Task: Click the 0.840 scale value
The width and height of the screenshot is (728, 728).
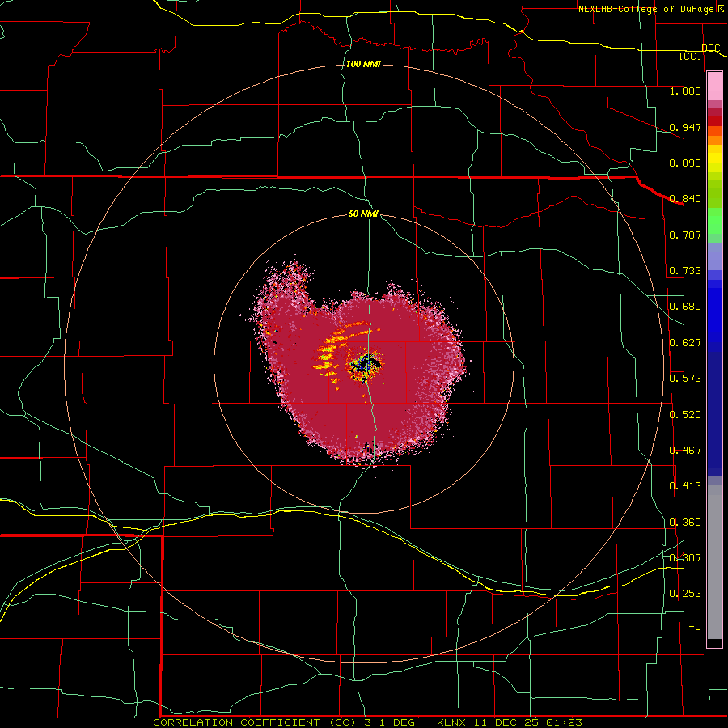Action: click(685, 199)
